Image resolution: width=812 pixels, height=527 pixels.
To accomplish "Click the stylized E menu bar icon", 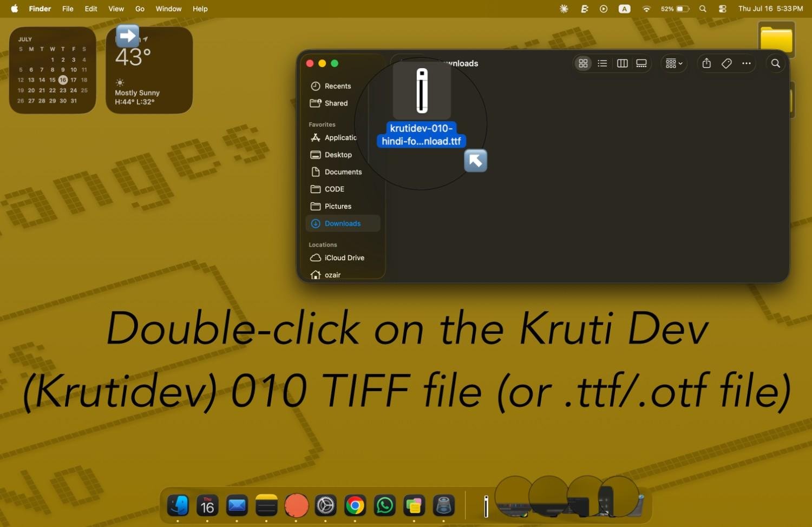I will pos(584,9).
